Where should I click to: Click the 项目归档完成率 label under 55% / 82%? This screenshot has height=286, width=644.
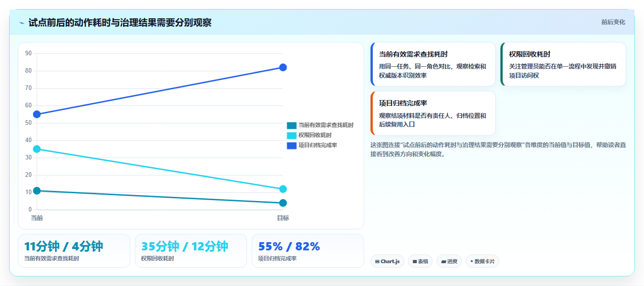coord(278,259)
